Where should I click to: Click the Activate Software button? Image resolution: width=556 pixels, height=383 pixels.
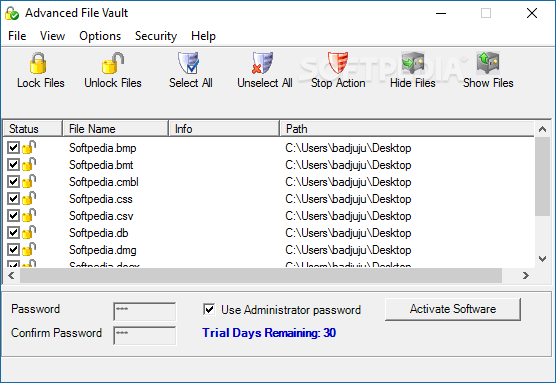click(453, 309)
